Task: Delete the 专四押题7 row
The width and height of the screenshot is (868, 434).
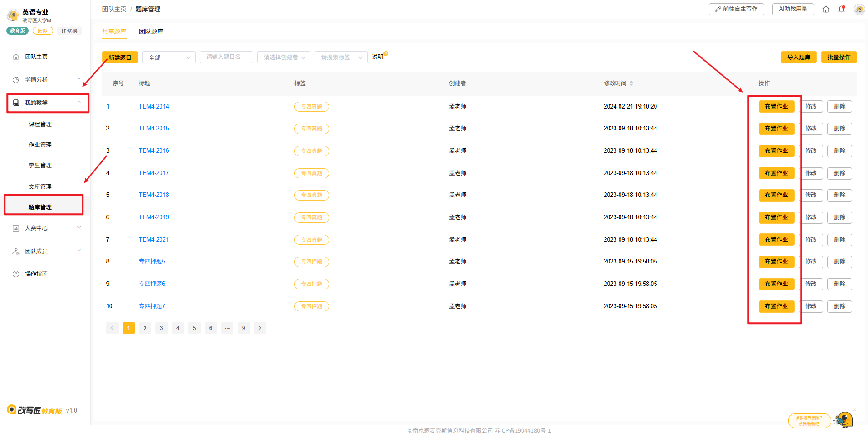Action: click(839, 306)
